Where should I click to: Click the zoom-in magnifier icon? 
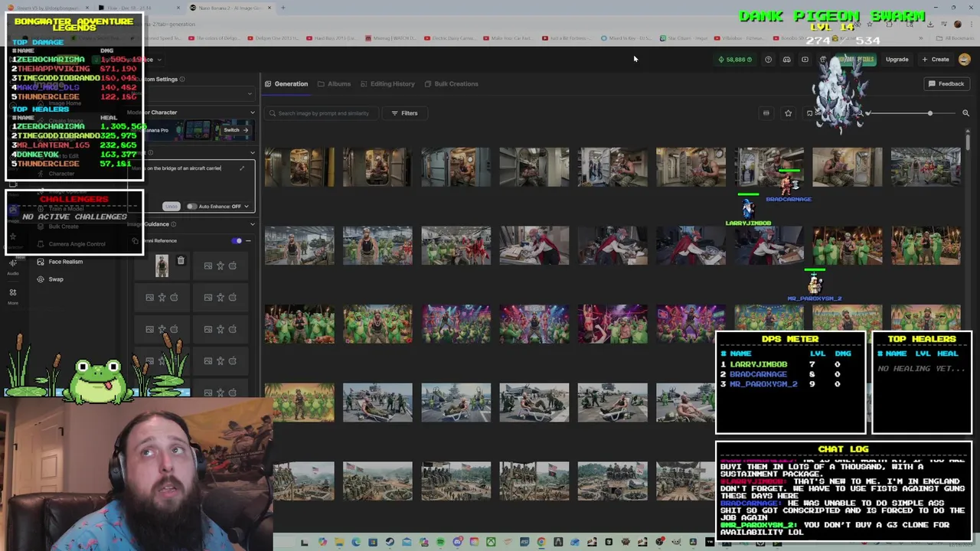(x=965, y=113)
